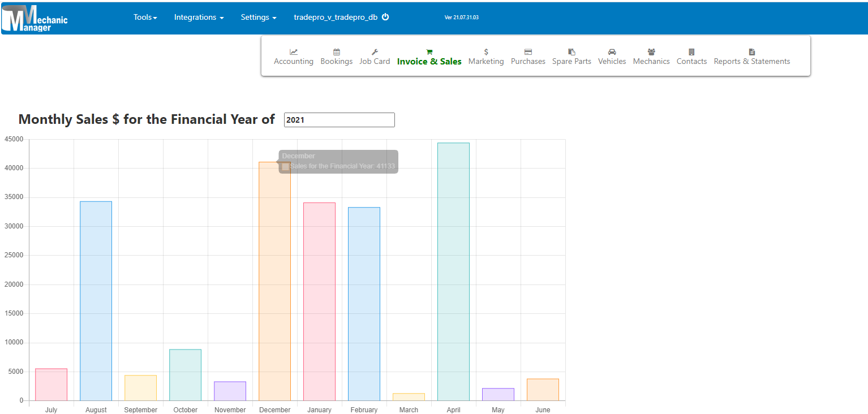Viewport: 868px width, 414px height.
Task: Click the Bookings calendar icon
Action: [337, 51]
